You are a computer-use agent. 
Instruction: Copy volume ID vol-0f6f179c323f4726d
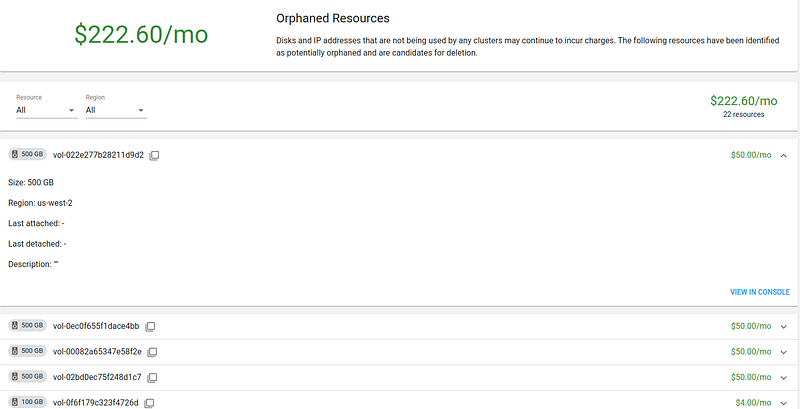click(149, 403)
